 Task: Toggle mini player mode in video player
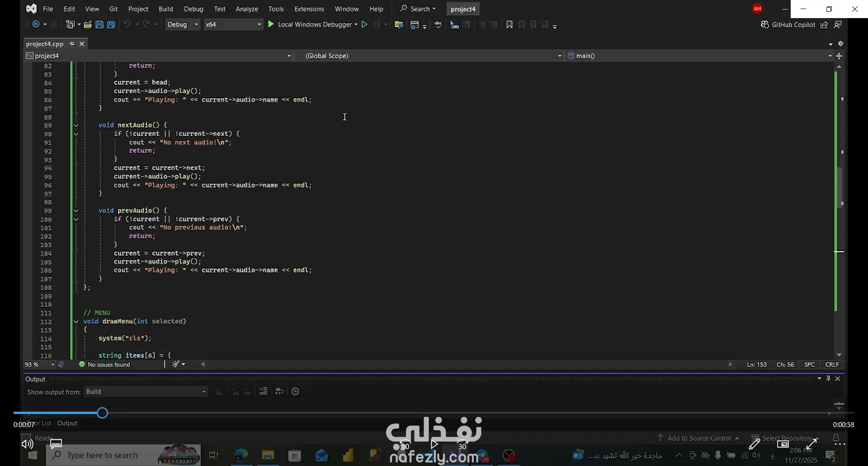point(783,444)
